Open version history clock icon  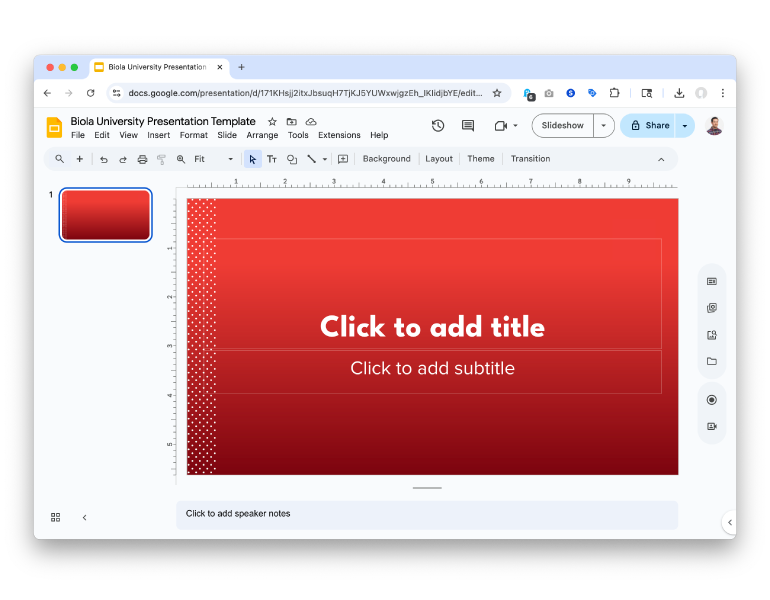(x=438, y=126)
